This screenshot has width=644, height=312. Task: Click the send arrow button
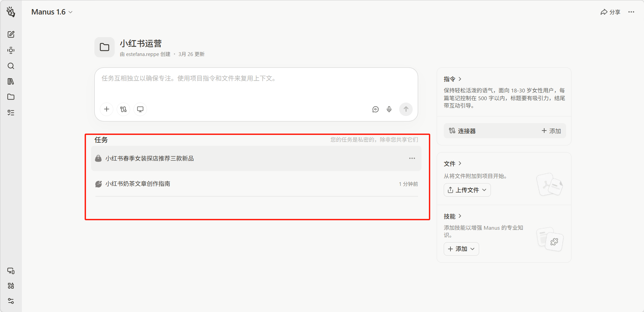pyautogui.click(x=406, y=109)
